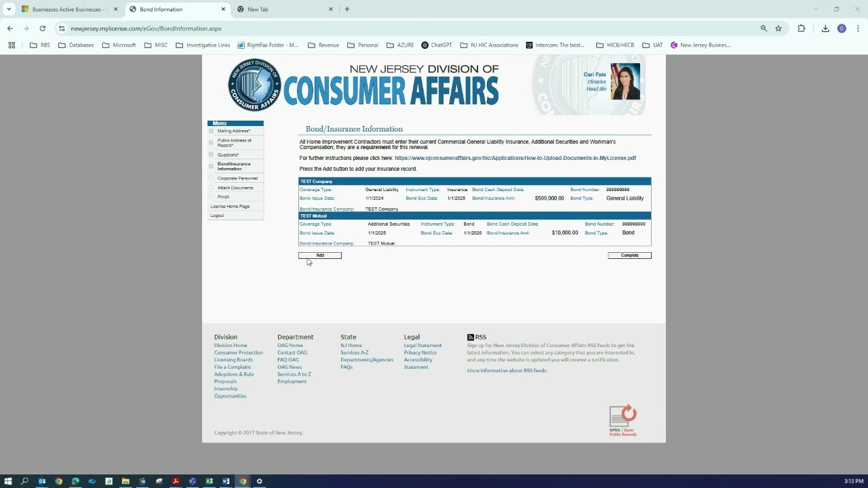Click the Consumer Affairs seal logo
The image size is (868, 488).
point(254,85)
